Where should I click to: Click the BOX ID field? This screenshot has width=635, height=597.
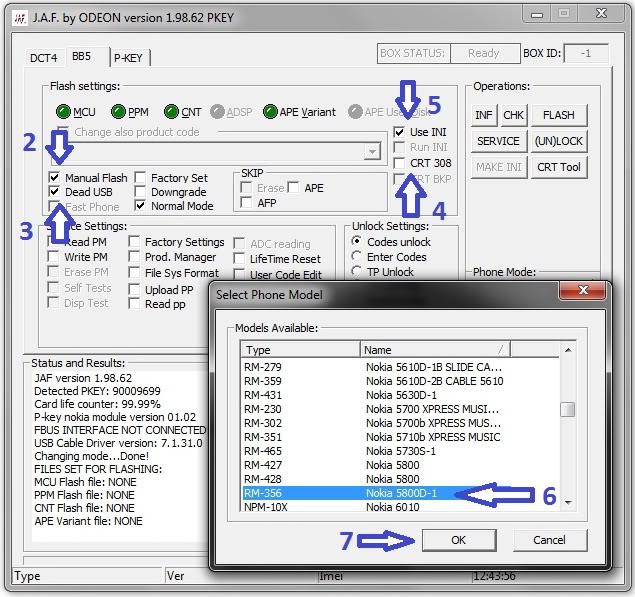(586, 53)
